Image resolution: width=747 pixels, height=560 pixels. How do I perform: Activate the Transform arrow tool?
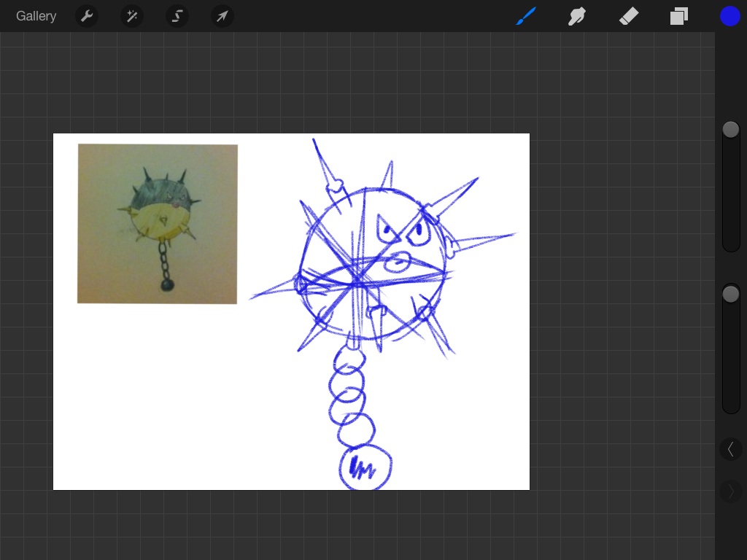[222, 16]
